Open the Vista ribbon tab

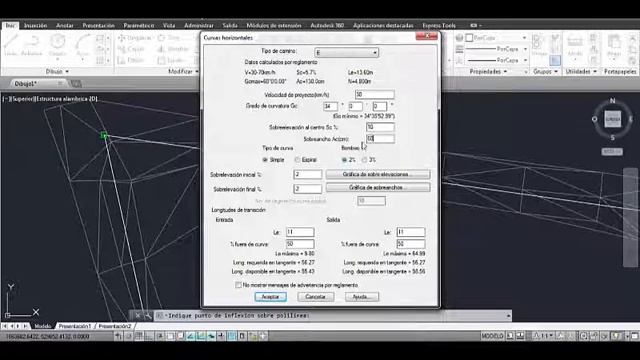pos(169,25)
